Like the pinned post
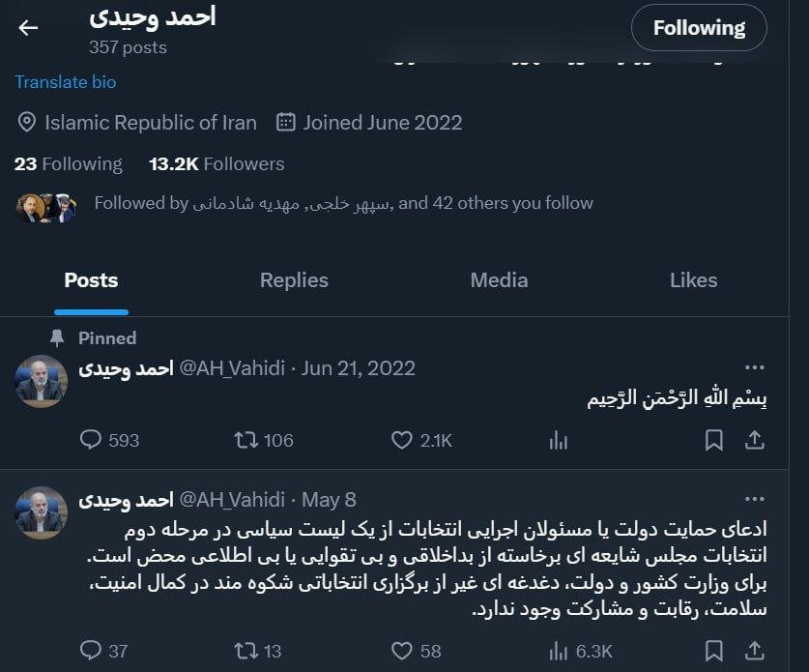 coord(402,440)
